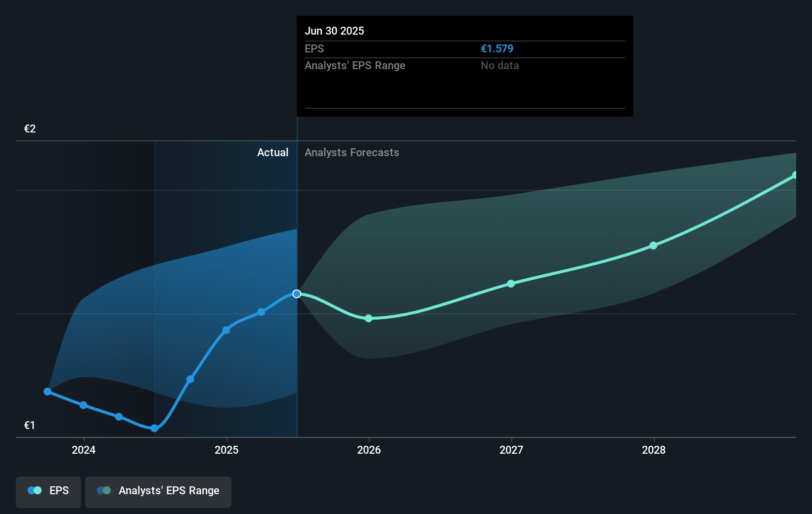Click the EPS data point above 2025

click(226, 330)
